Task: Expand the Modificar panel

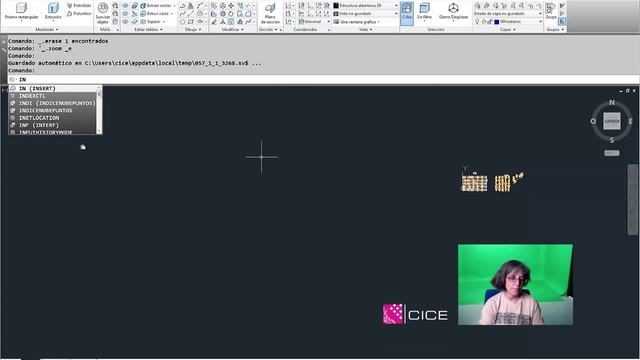Action: click(x=233, y=29)
